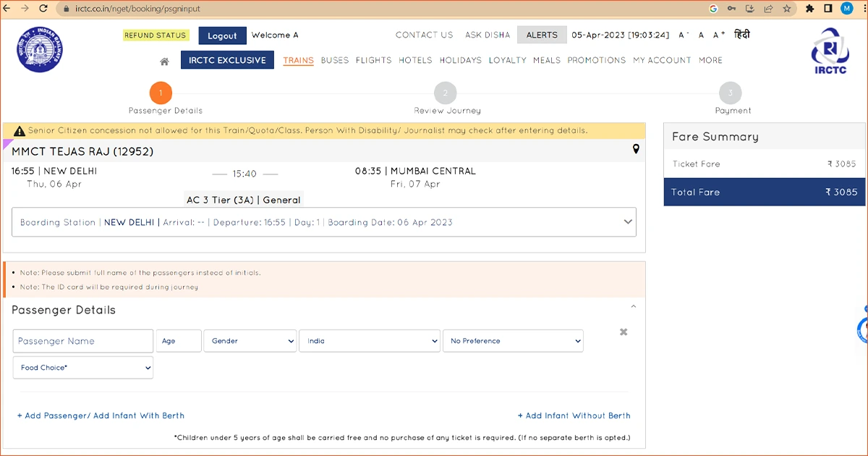
Task: Open the No Preference berth dropdown
Action: point(513,341)
